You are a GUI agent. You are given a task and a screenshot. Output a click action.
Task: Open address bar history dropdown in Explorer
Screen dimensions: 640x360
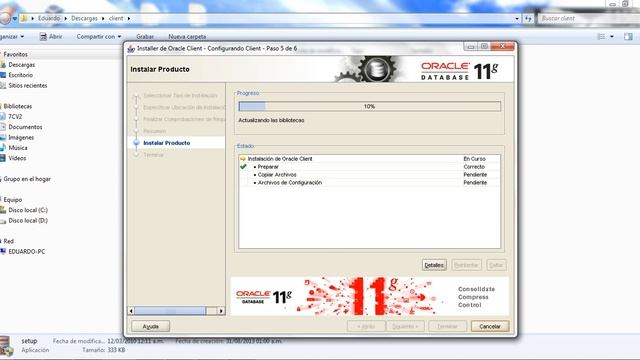click(x=517, y=18)
